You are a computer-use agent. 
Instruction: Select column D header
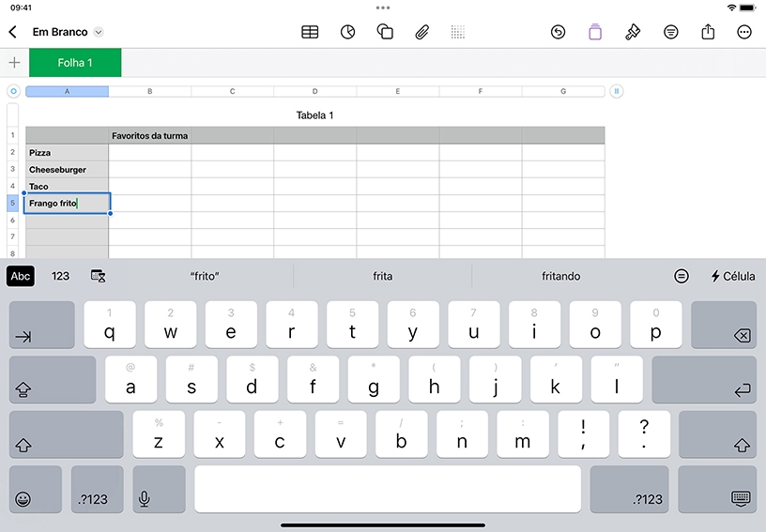(x=315, y=91)
